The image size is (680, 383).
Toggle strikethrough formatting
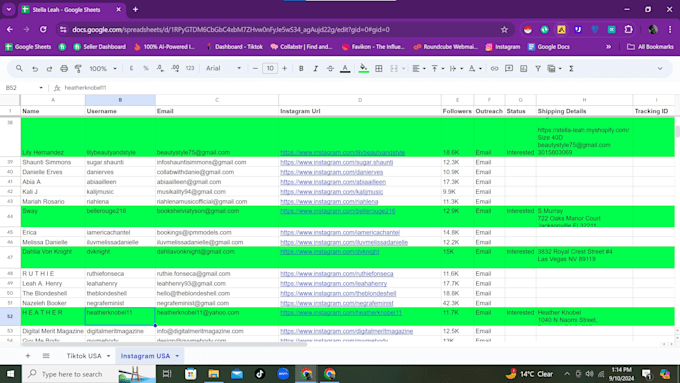(330, 69)
